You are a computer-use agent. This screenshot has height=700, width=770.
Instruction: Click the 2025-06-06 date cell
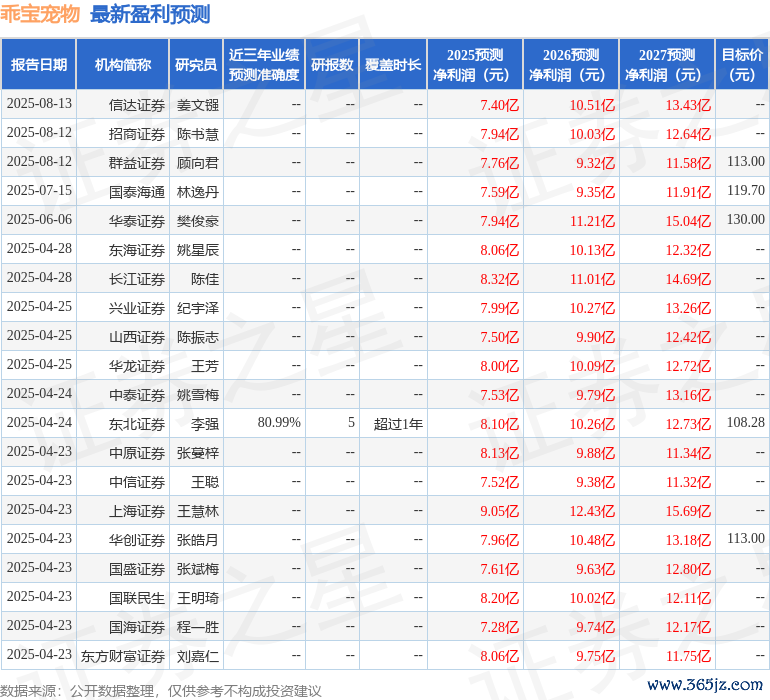[39, 220]
